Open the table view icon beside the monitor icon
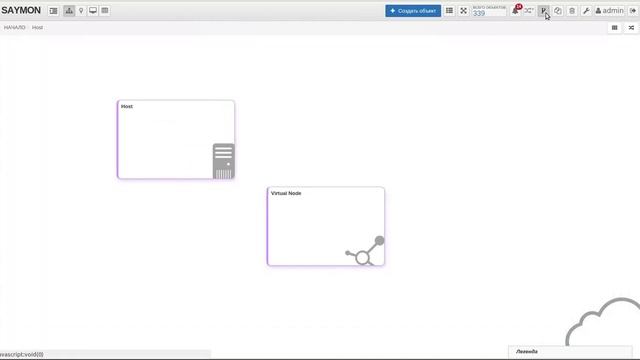 tap(105, 11)
